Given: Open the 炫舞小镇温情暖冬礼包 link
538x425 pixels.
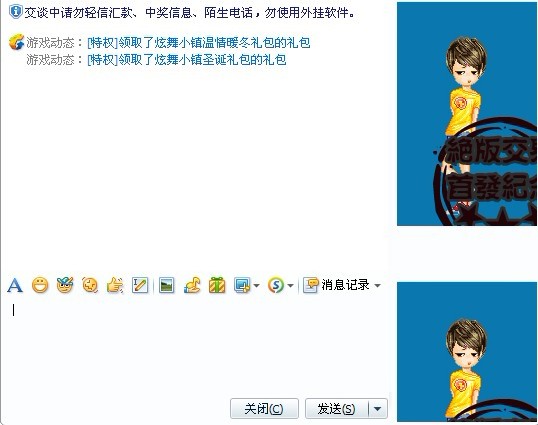Looking at the screenshot, I should point(199,43).
